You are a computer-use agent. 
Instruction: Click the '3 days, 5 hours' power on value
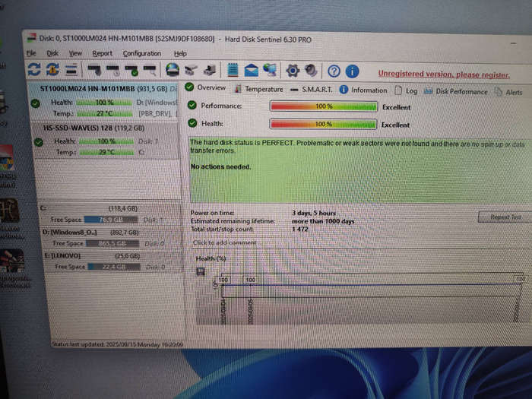coord(314,213)
